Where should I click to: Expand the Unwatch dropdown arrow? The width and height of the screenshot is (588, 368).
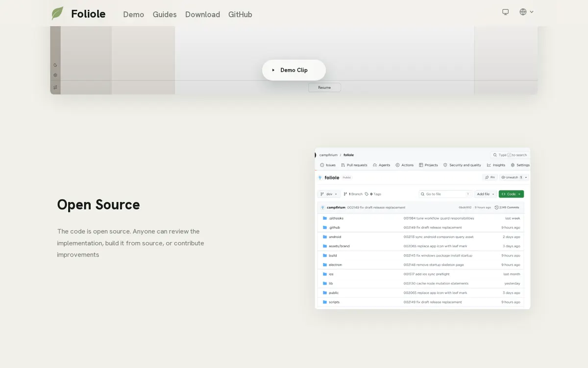coord(526,177)
